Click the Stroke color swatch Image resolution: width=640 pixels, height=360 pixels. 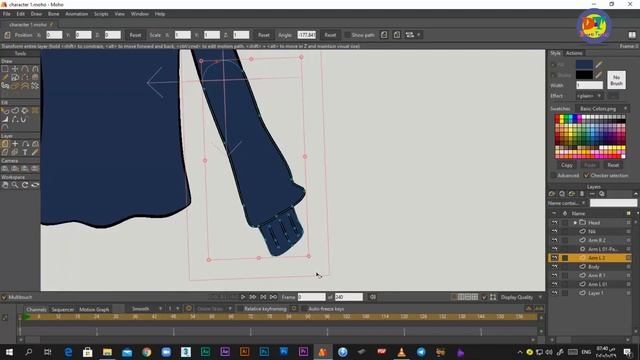pyautogui.click(x=584, y=75)
